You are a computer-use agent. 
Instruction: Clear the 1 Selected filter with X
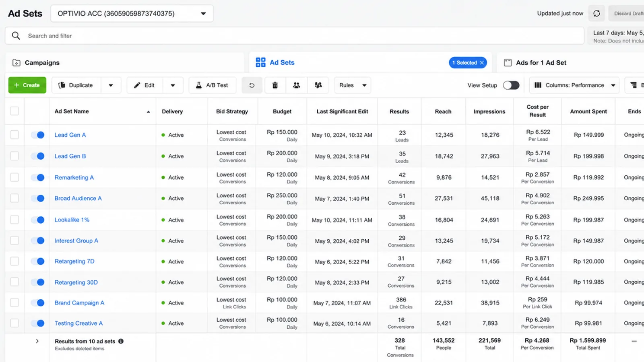tap(482, 63)
